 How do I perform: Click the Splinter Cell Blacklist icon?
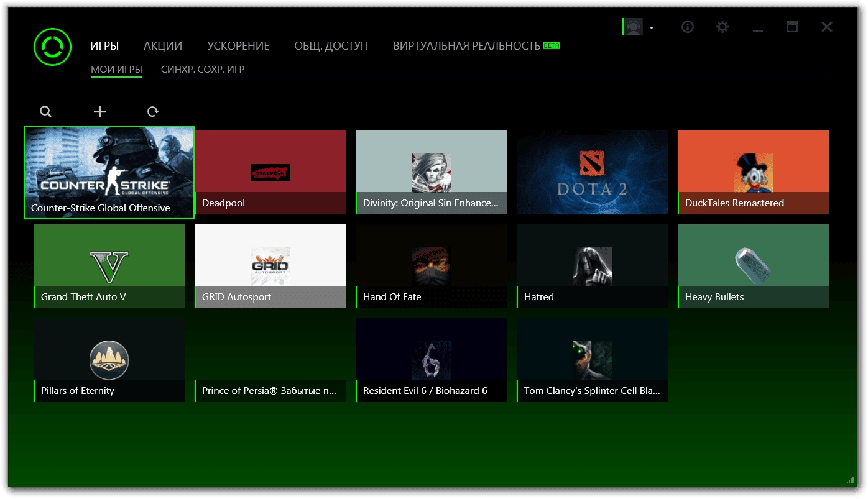point(592,360)
